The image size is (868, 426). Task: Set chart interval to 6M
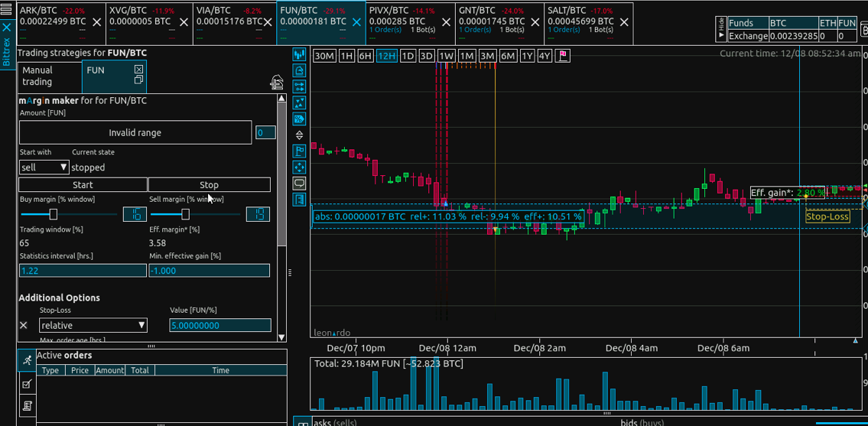508,56
